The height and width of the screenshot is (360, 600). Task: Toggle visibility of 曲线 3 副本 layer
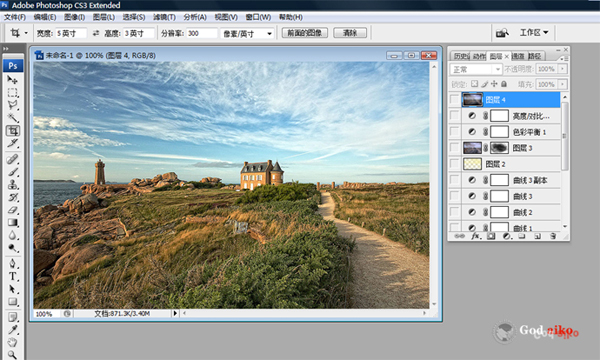point(454,180)
